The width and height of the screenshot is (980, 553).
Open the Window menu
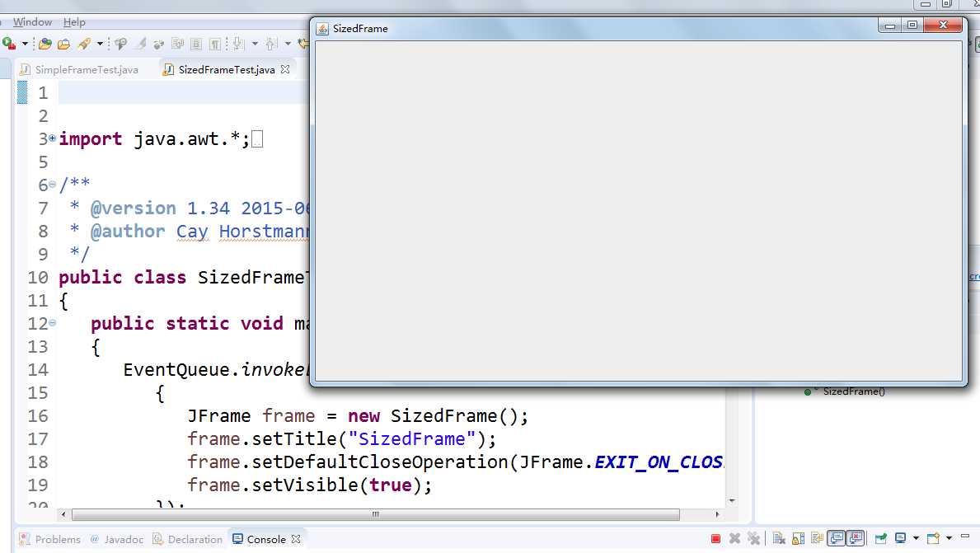click(32, 22)
